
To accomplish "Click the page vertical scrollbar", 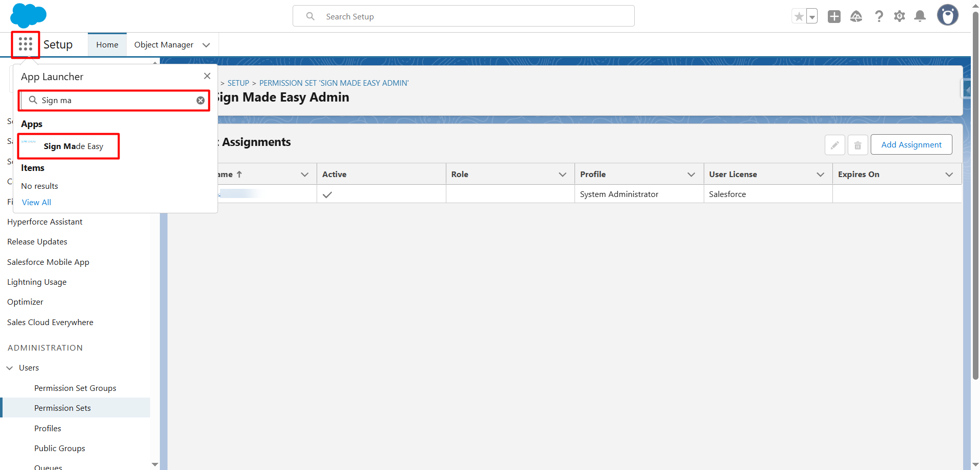I will (976, 196).
